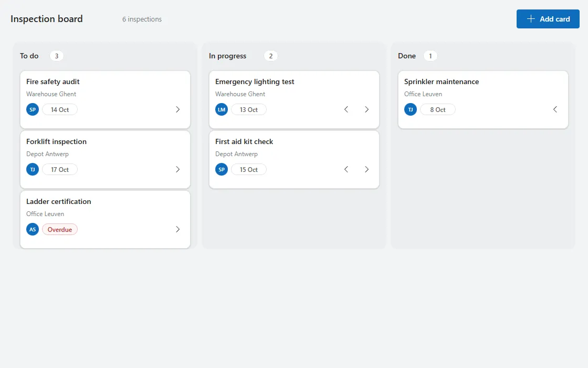This screenshot has height=368, width=588.
Task: Click Warehouse Ghent under Fire safety audit
Action: point(51,94)
